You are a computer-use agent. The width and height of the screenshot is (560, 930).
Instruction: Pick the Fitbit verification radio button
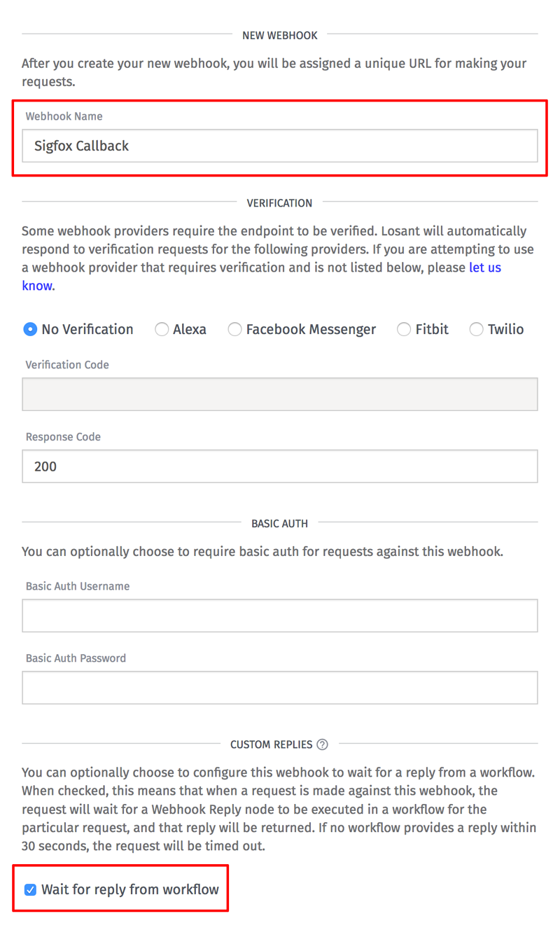(x=404, y=329)
